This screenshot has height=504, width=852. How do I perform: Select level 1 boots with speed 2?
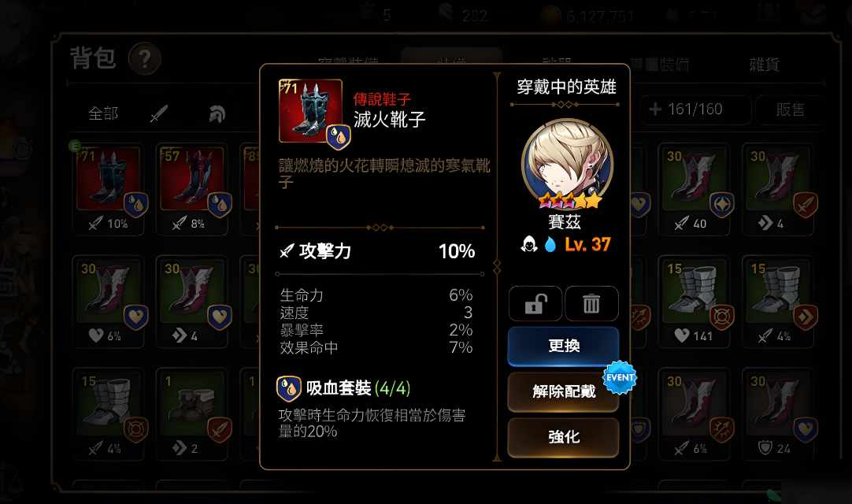pos(192,414)
